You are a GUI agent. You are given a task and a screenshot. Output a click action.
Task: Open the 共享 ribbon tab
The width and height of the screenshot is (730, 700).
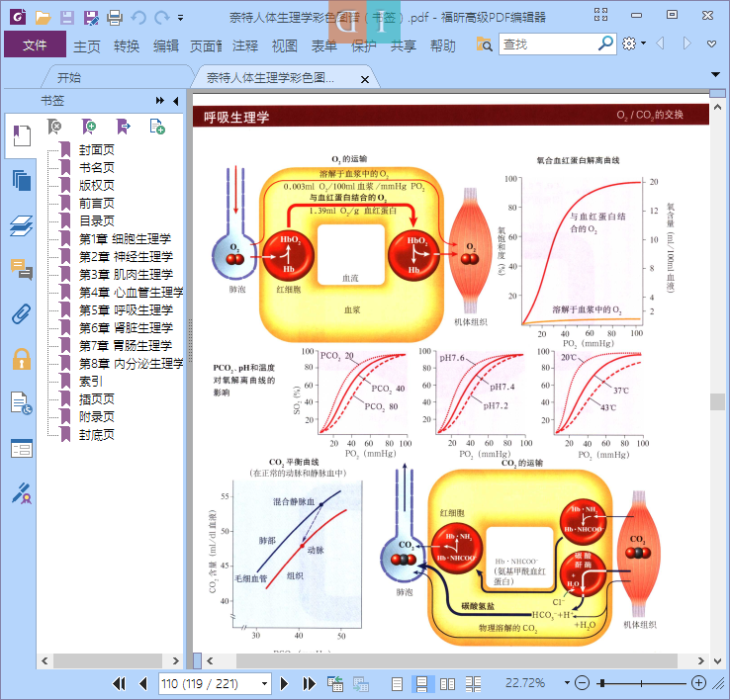click(x=404, y=45)
